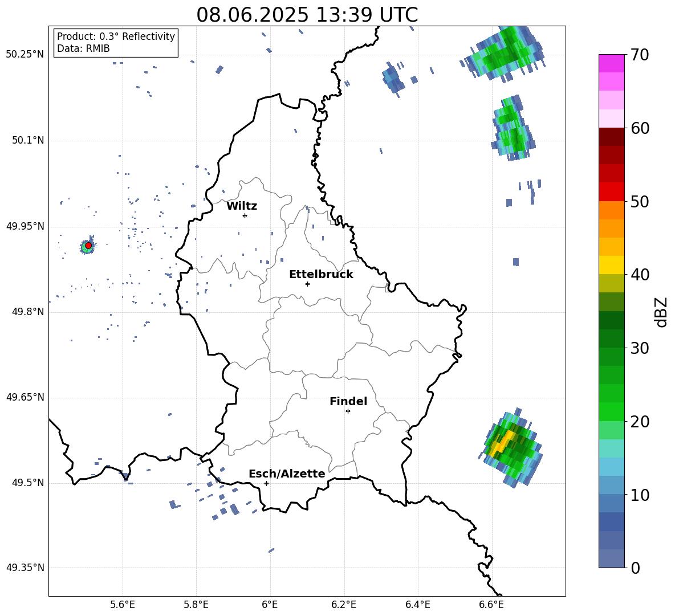Click the Findel station label
This screenshot has width=675, height=616.
[x=348, y=401]
